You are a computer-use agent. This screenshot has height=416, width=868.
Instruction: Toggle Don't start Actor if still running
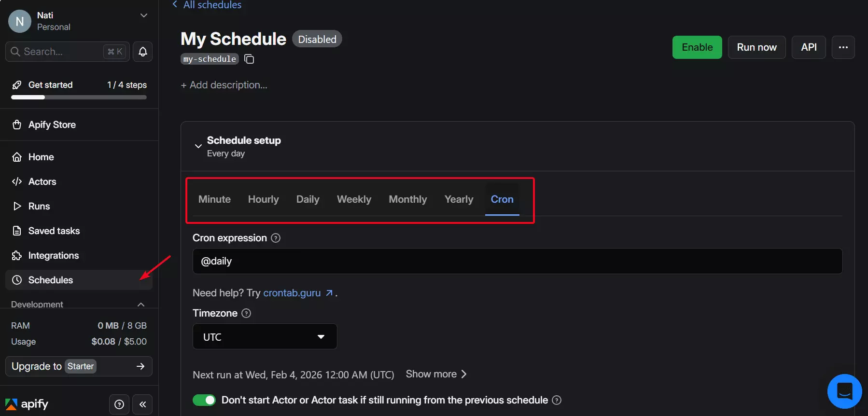[x=204, y=400]
